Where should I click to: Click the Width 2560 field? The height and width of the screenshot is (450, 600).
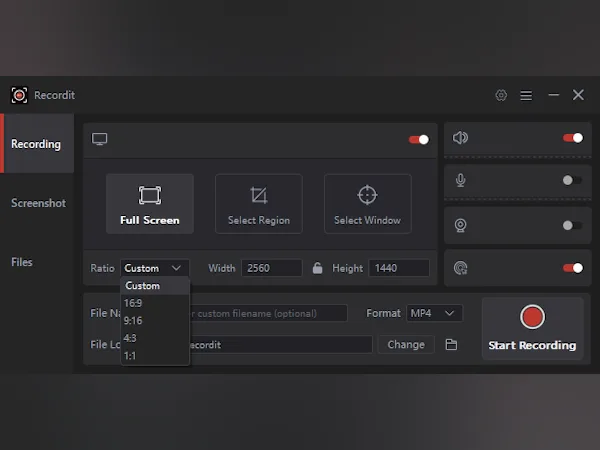(x=272, y=268)
